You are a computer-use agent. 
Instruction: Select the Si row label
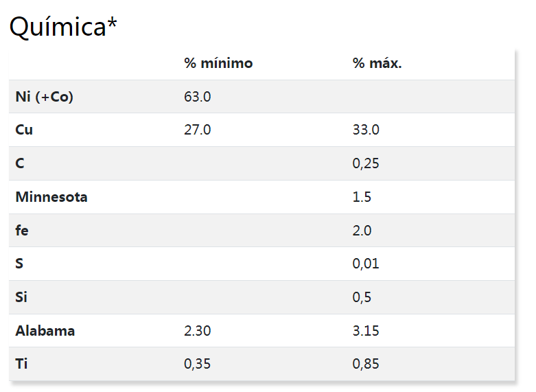click(x=21, y=297)
